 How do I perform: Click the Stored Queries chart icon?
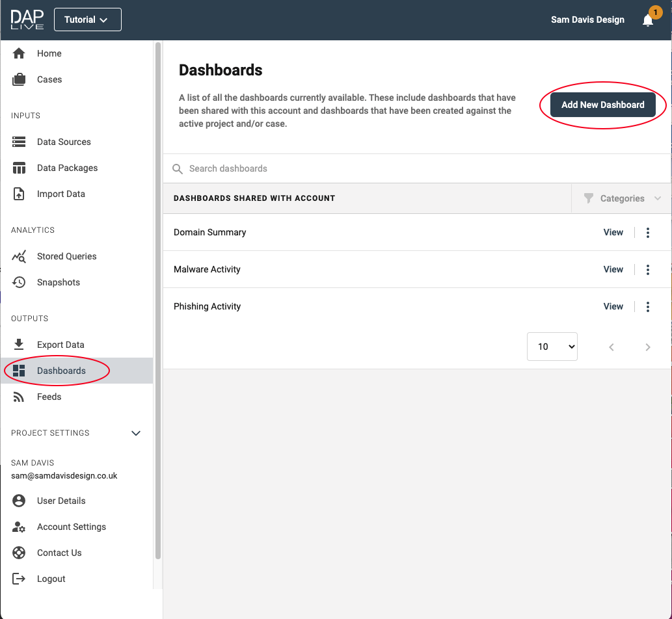point(19,256)
